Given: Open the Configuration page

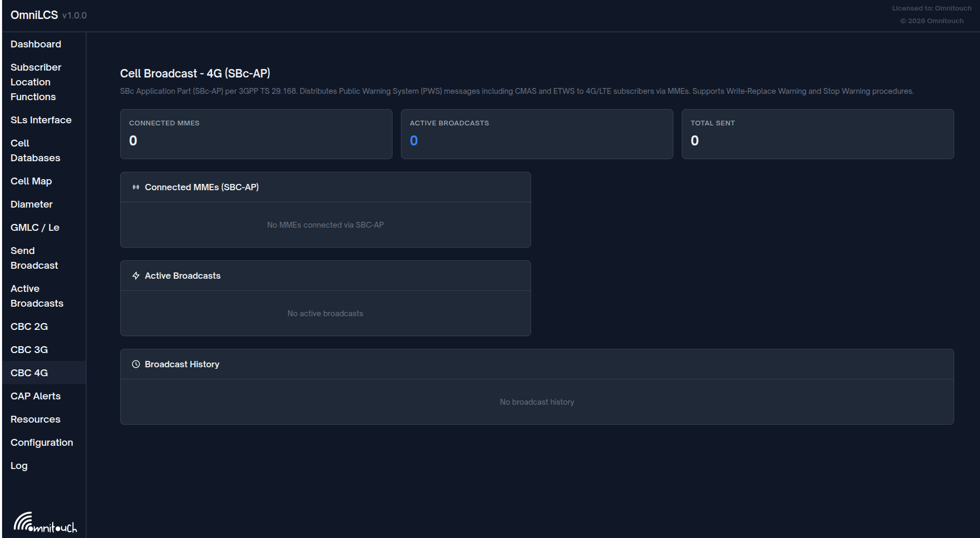Looking at the screenshot, I should [x=42, y=443].
